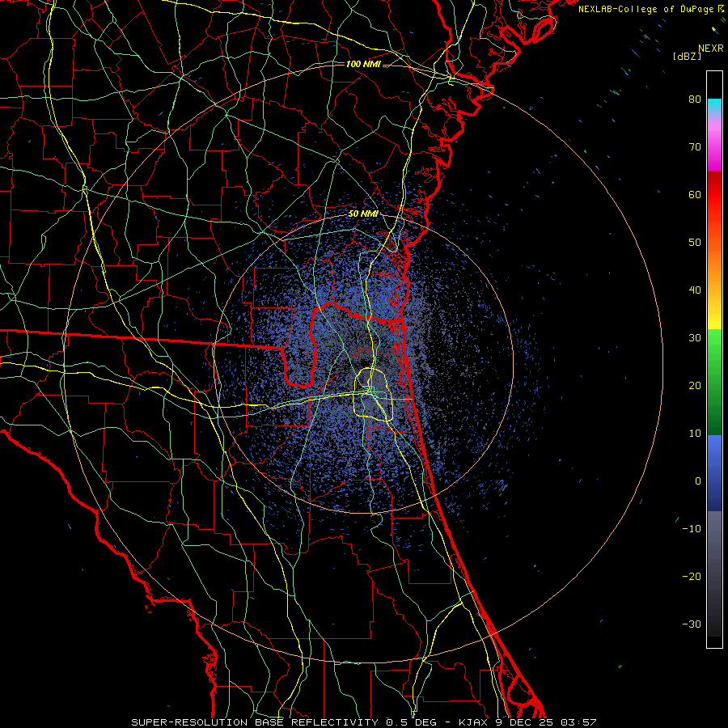Click the 0 value on dBZ scale
728x728 pixels.
pyautogui.click(x=698, y=481)
